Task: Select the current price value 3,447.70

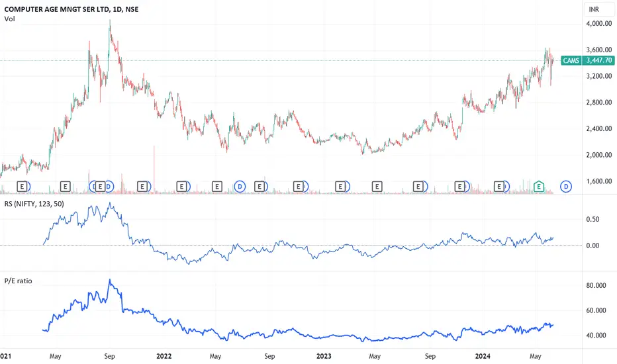Action: [599, 60]
